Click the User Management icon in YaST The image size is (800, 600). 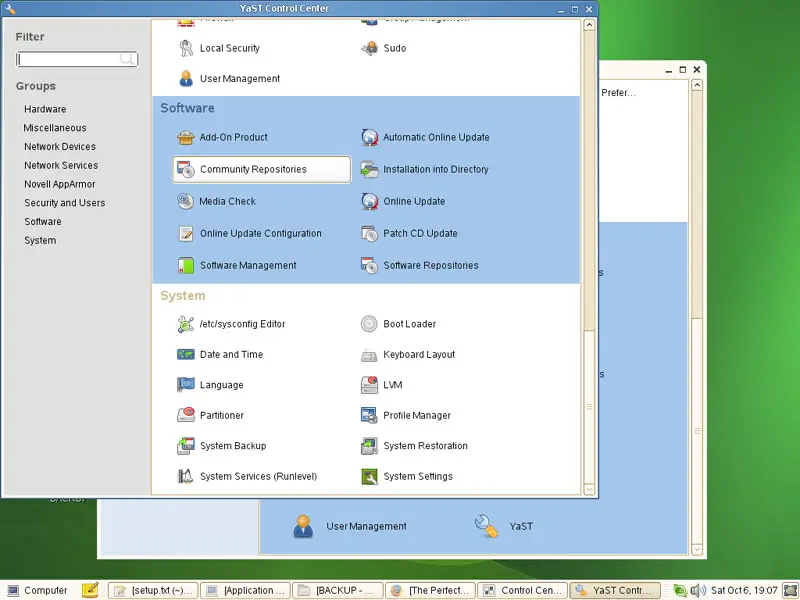coord(186,79)
